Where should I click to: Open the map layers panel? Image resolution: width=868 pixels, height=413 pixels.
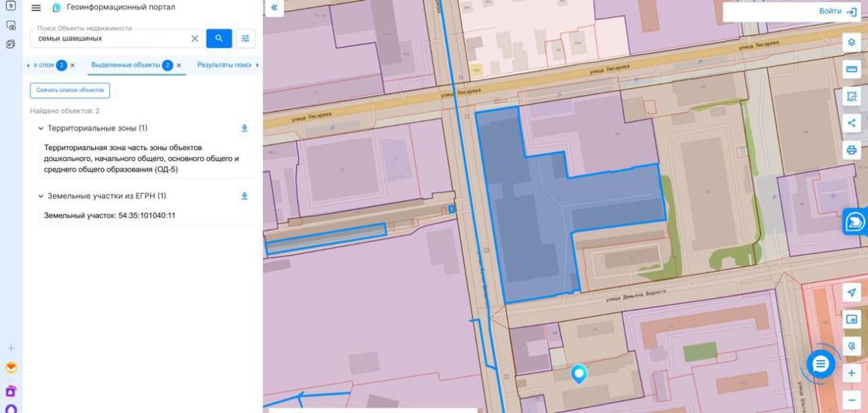(851, 43)
